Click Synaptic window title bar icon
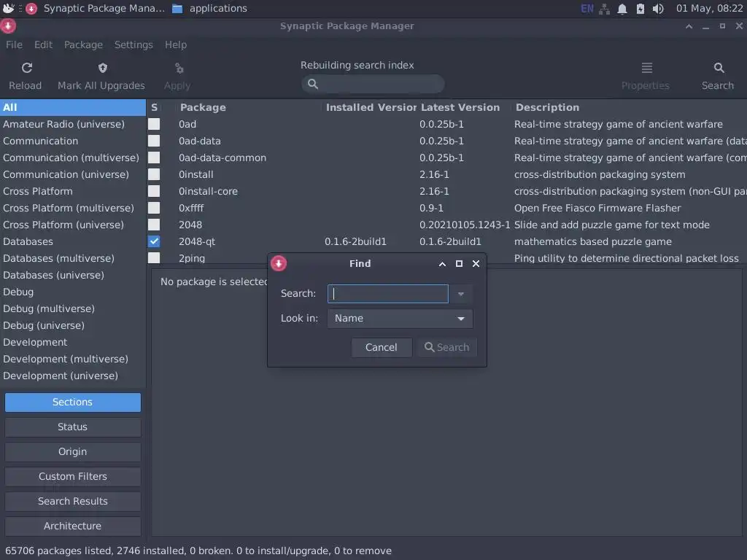Screen dimensions: 747x560 (x=8, y=26)
